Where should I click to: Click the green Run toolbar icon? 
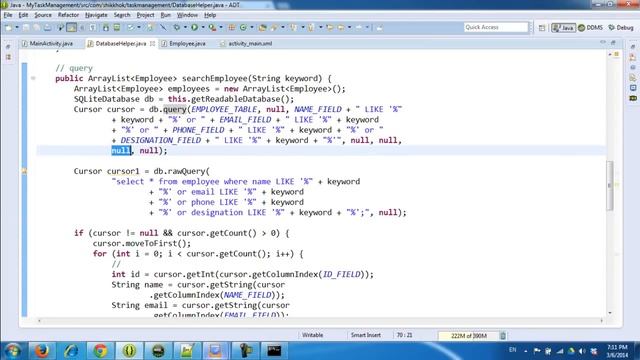click(x=194, y=27)
